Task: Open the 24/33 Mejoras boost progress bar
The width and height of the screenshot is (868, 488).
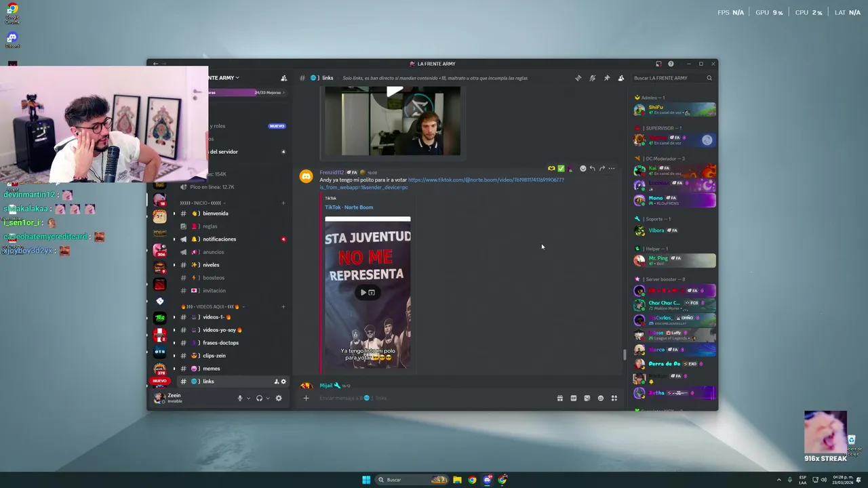Action: [x=248, y=92]
